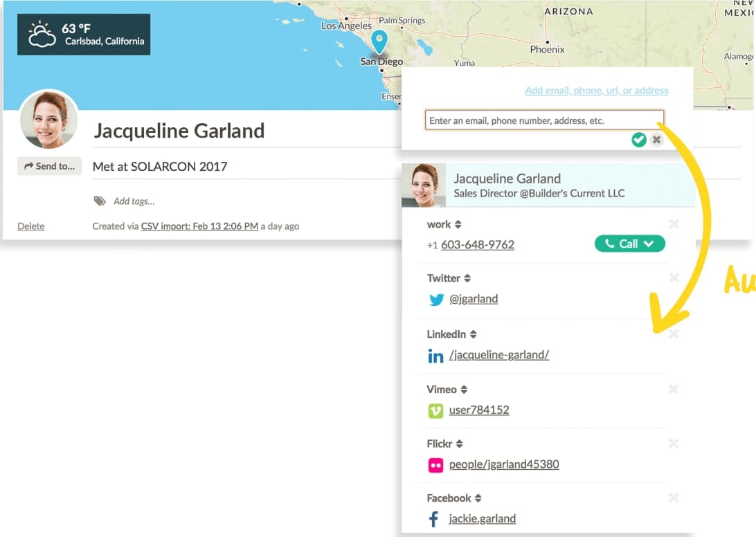
Task: Click Sales Director @Builder's Current LLC text
Action: (539, 193)
